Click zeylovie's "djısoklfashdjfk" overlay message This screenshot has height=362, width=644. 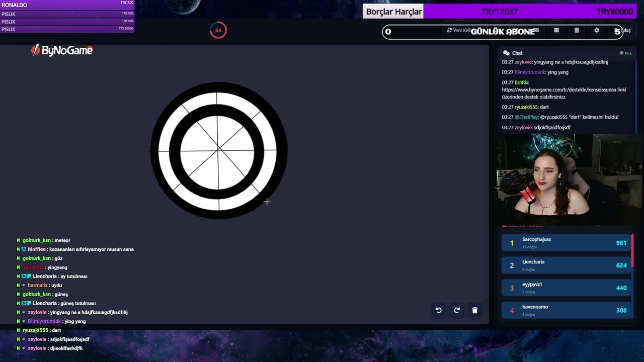coord(50,348)
